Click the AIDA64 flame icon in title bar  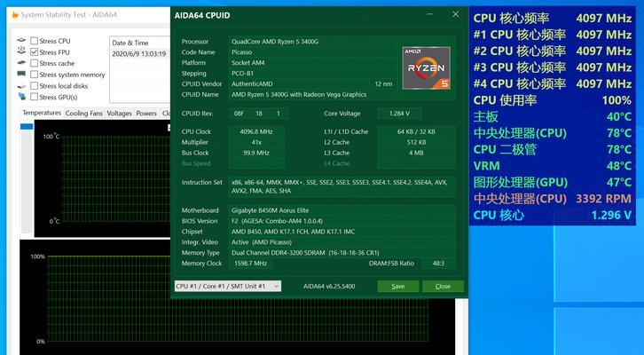click(15, 15)
